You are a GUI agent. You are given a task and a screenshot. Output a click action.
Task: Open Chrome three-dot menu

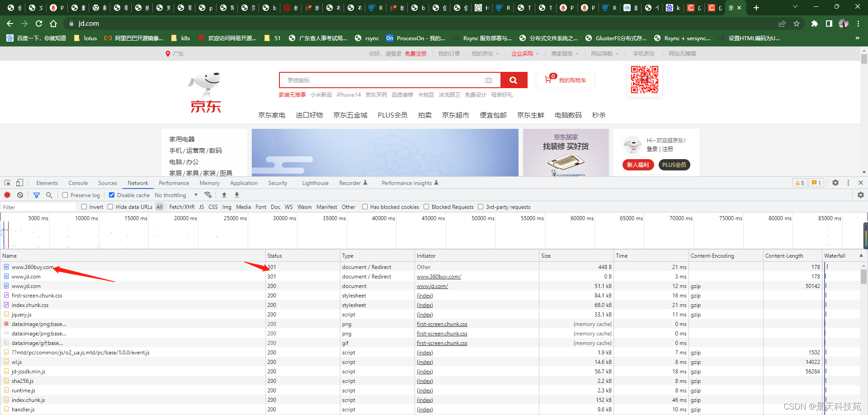pos(858,24)
